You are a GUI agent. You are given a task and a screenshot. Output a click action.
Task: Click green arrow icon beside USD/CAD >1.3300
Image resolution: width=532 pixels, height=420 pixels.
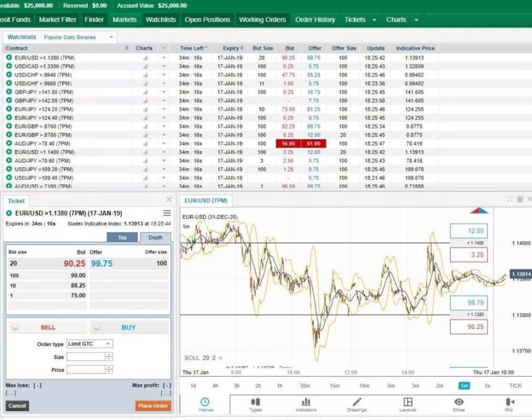coord(9,67)
